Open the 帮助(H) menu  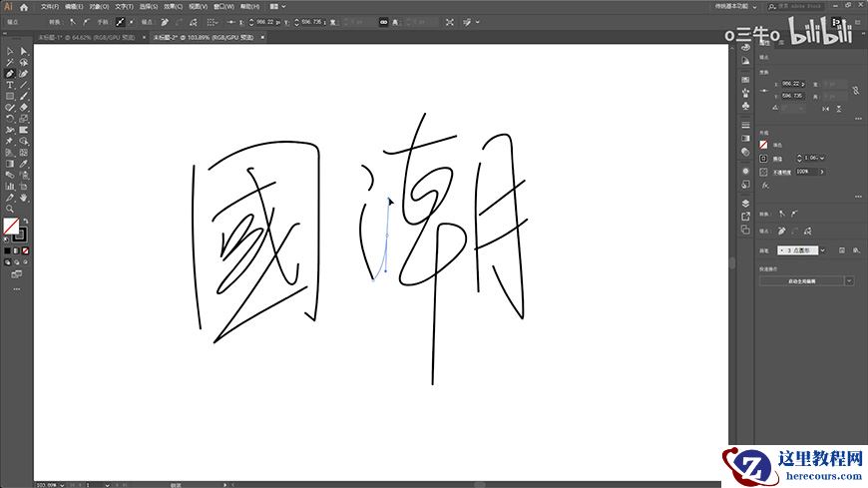coord(249,7)
